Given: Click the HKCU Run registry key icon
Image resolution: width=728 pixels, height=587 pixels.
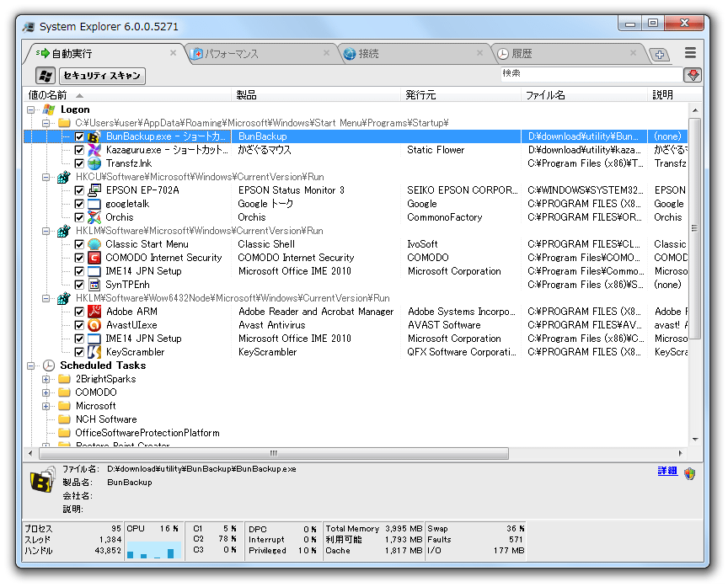Looking at the screenshot, I should point(64,177).
